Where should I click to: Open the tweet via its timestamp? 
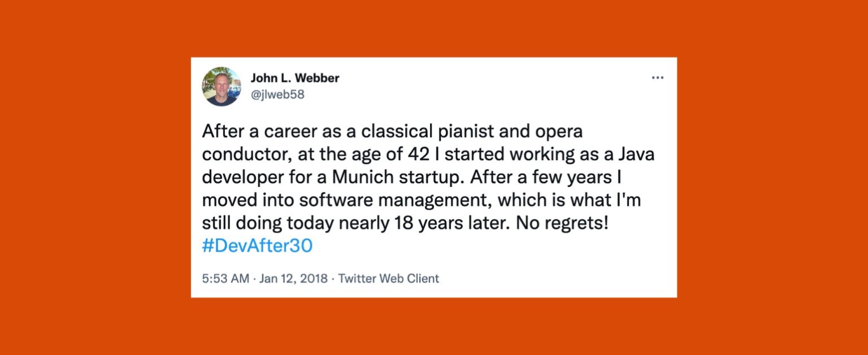tap(225, 278)
